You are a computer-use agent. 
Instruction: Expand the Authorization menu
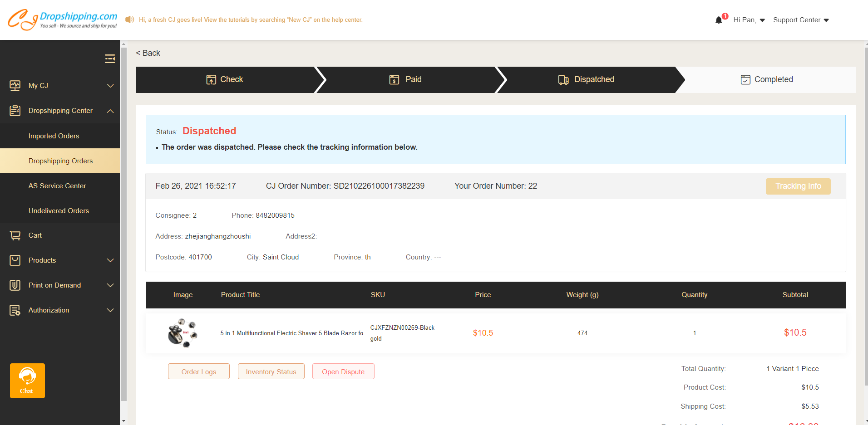110,310
